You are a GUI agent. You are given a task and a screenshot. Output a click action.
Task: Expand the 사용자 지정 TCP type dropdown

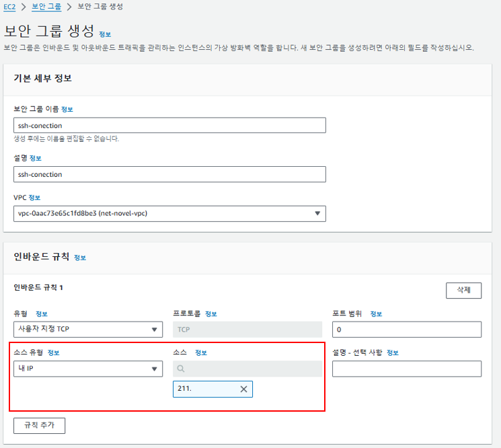[88, 329]
